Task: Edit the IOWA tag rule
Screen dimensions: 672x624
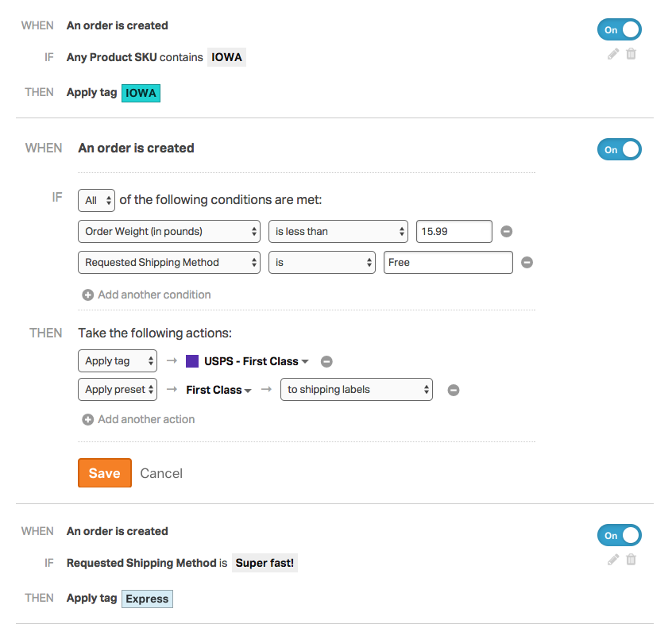Action: tap(612, 53)
